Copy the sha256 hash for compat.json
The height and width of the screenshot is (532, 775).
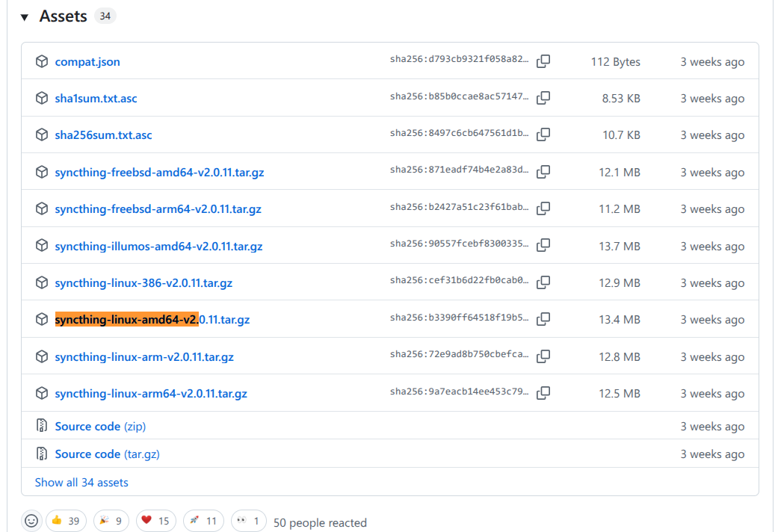tap(543, 61)
